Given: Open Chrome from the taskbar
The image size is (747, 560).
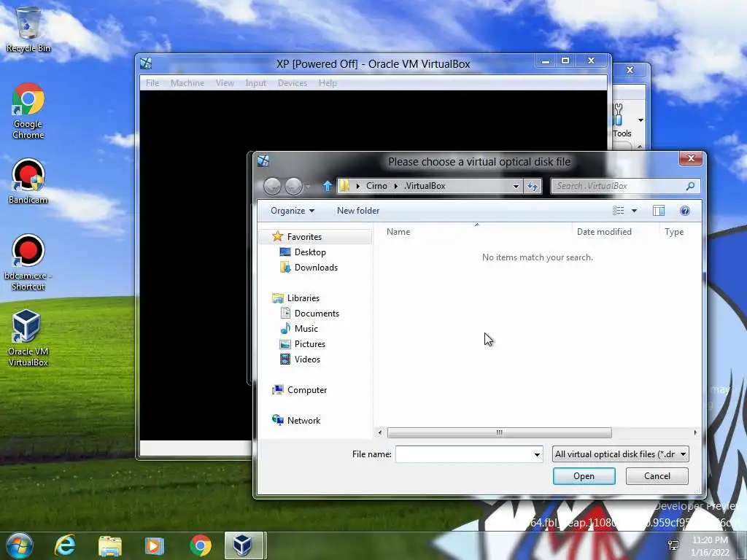Looking at the screenshot, I should [x=200, y=545].
